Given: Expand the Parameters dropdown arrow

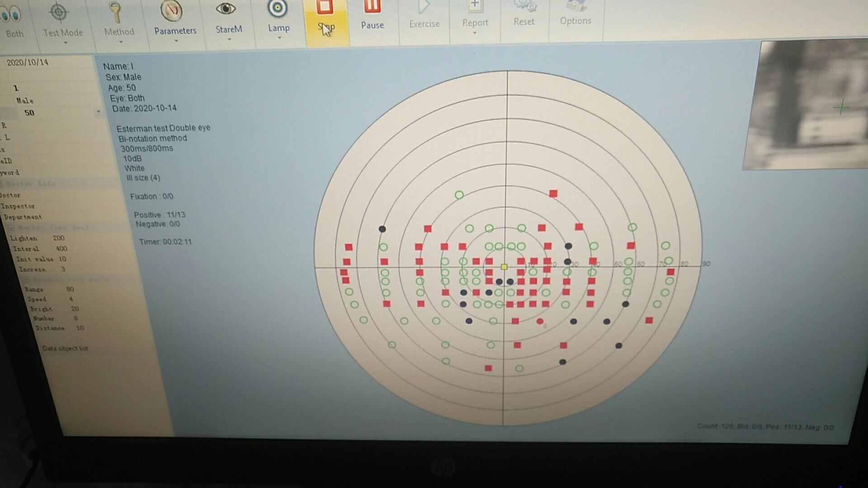Looking at the screenshot, I should pyautogui.click(x=176, y=41).
